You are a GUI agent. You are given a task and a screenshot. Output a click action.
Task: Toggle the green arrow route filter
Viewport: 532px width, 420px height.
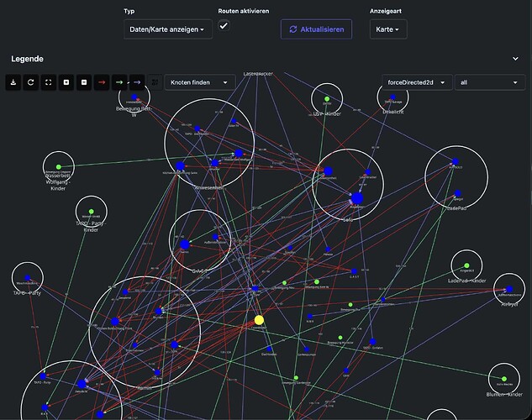119,82
